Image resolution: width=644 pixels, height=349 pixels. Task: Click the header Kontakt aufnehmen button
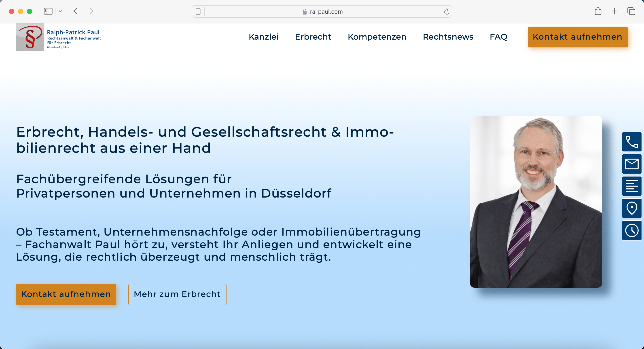[578, 37]
